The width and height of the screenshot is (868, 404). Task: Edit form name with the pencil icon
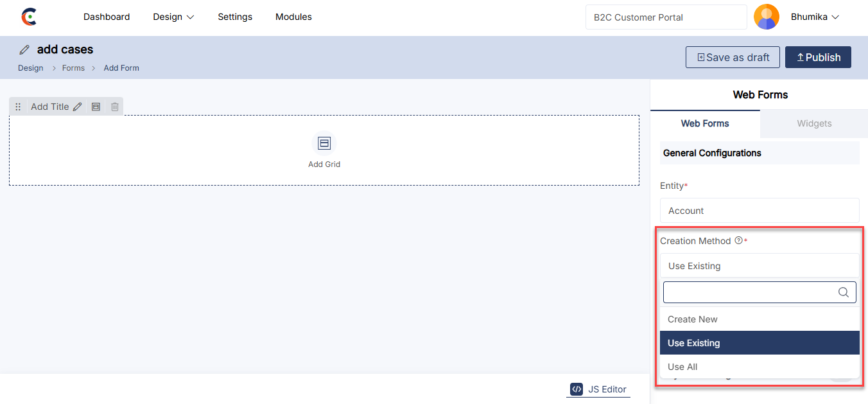click(x=24, y=50)
